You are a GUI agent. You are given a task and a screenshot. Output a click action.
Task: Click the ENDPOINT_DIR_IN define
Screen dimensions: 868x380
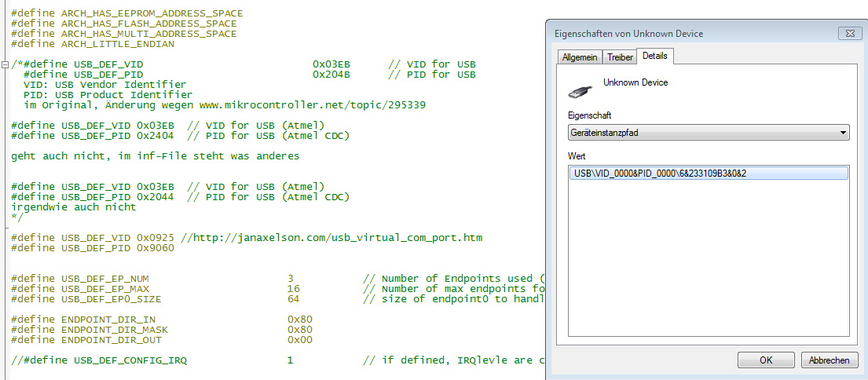tap(83, 320)
